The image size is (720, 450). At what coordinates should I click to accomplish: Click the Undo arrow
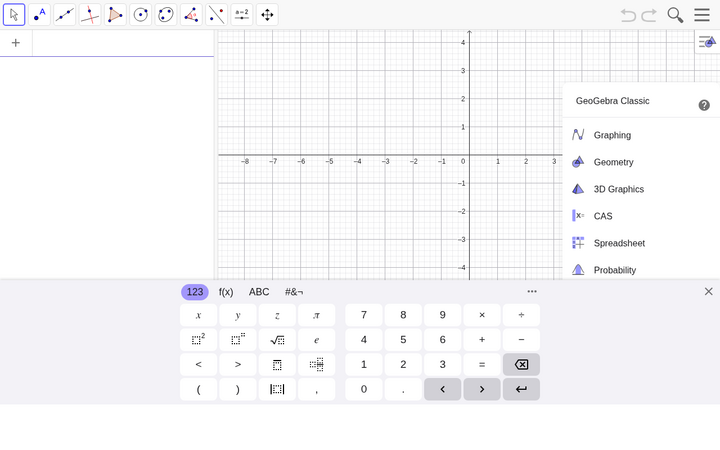(628, 15)
